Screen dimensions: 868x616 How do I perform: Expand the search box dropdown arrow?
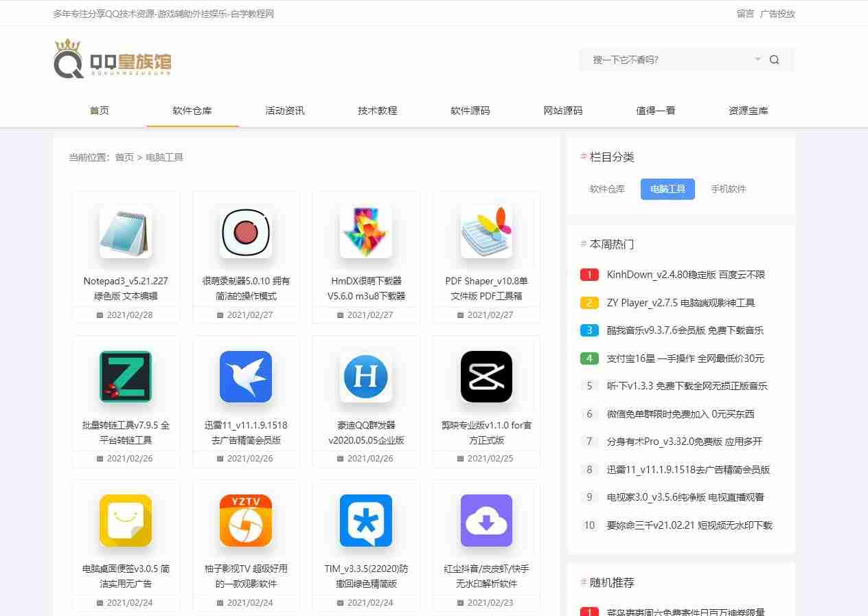point(757,59)
